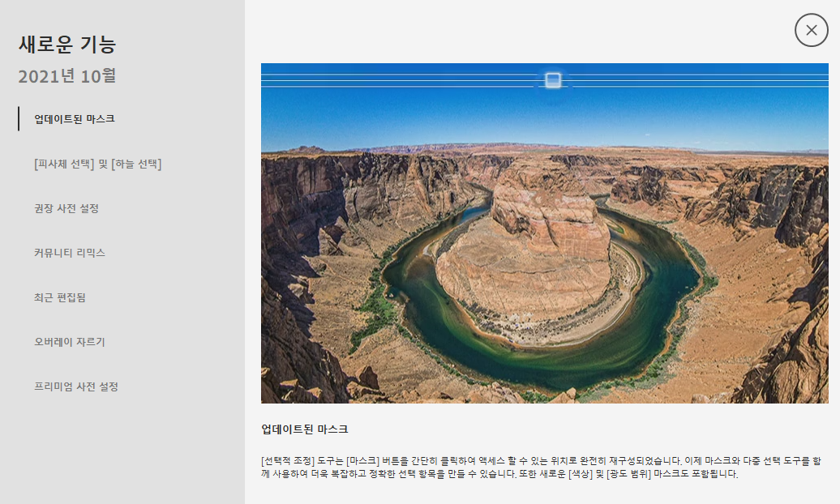Close the 새로운 기능 dialog
The image size is (840, 504).
pyautogui.click(x=811, y=30)
